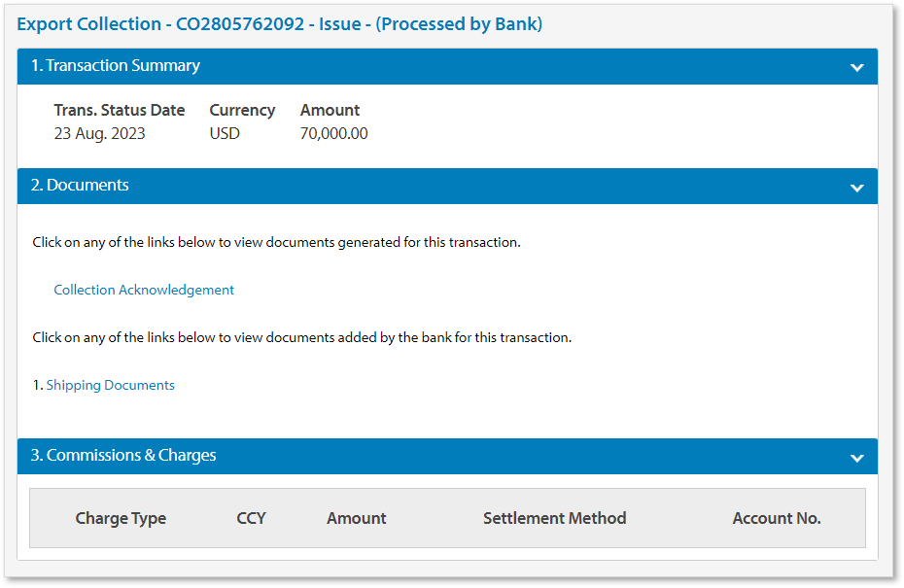
Task: Select the Trans. Status Date label
Action: coord(120,110)
